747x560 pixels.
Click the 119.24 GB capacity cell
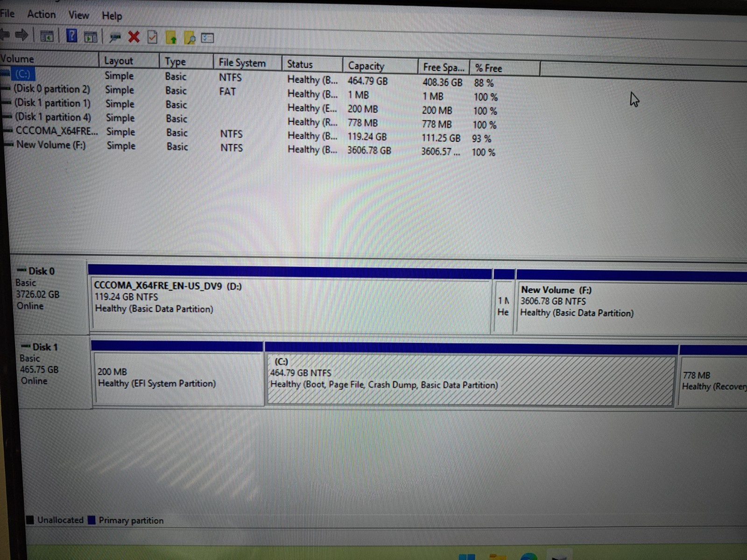coord(367,137)
